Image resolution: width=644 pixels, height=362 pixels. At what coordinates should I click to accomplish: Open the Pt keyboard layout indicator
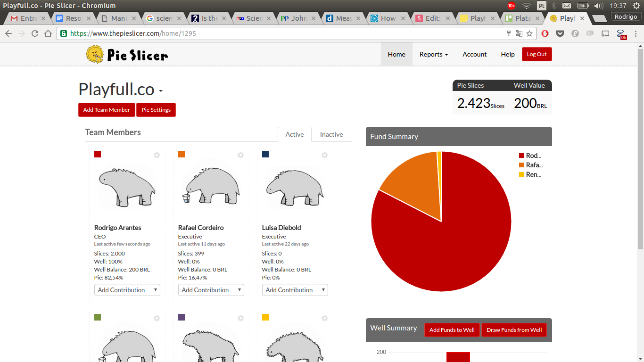(541, 6)
